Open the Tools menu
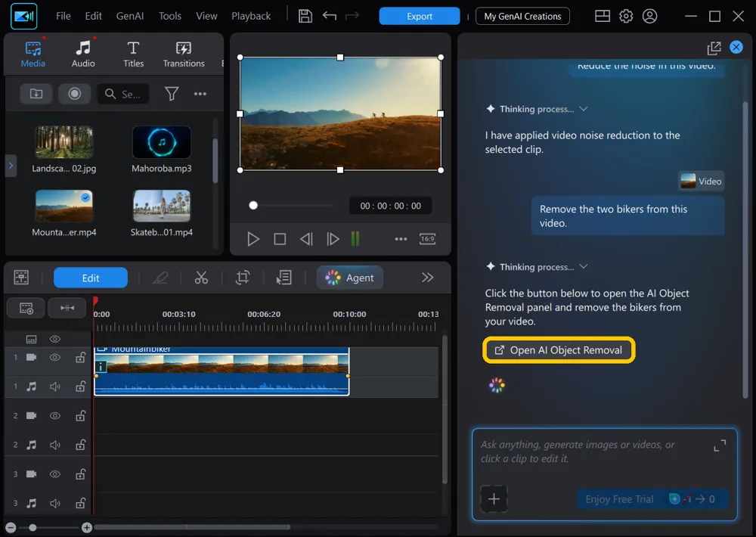This screenshot has width=756, height=537. click(170, 16)
